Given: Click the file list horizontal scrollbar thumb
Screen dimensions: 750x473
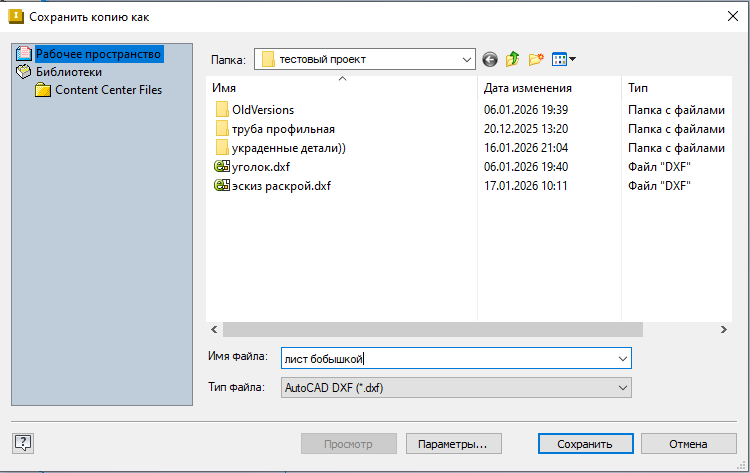Looking at the screenshot, I should click(x=433, y=329).
